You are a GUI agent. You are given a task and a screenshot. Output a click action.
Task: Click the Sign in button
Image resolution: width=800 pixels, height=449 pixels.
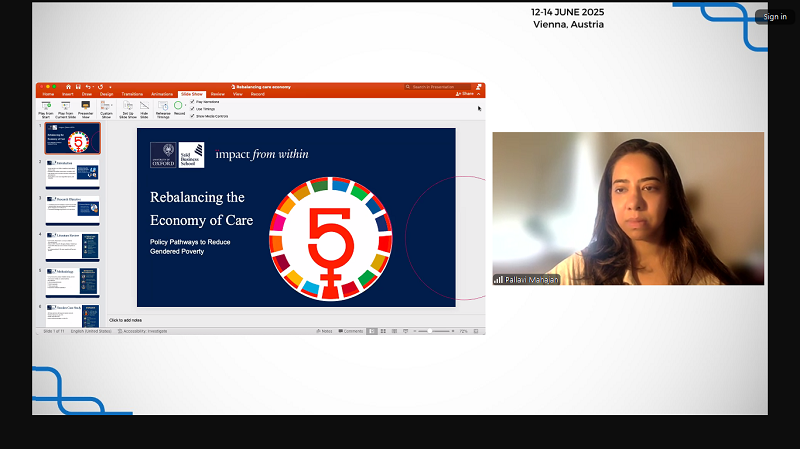pos(775,16)
